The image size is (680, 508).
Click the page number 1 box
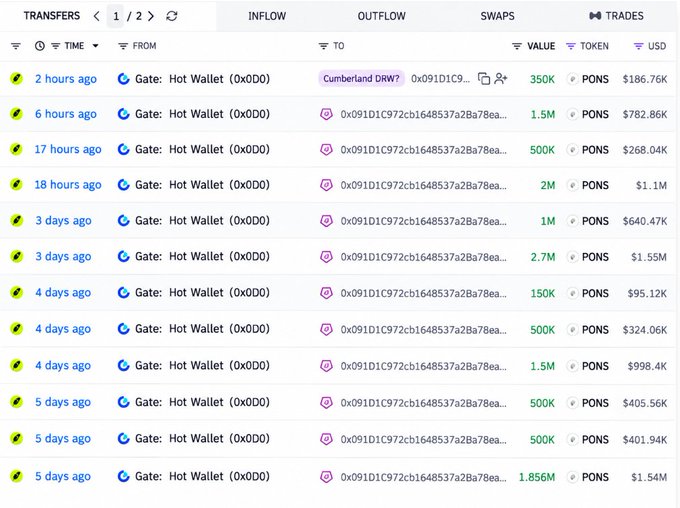click(x=116, y=16)
